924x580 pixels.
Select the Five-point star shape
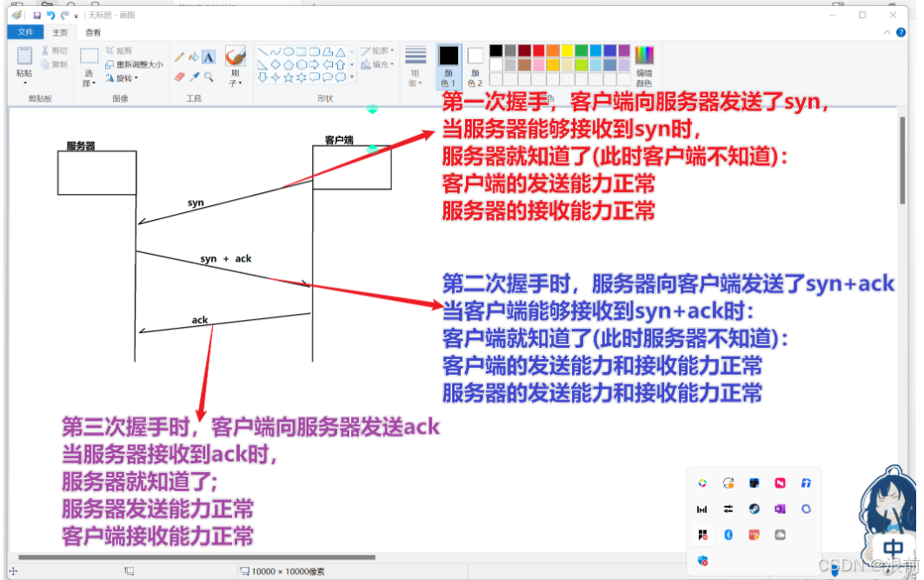click(289, 77)
